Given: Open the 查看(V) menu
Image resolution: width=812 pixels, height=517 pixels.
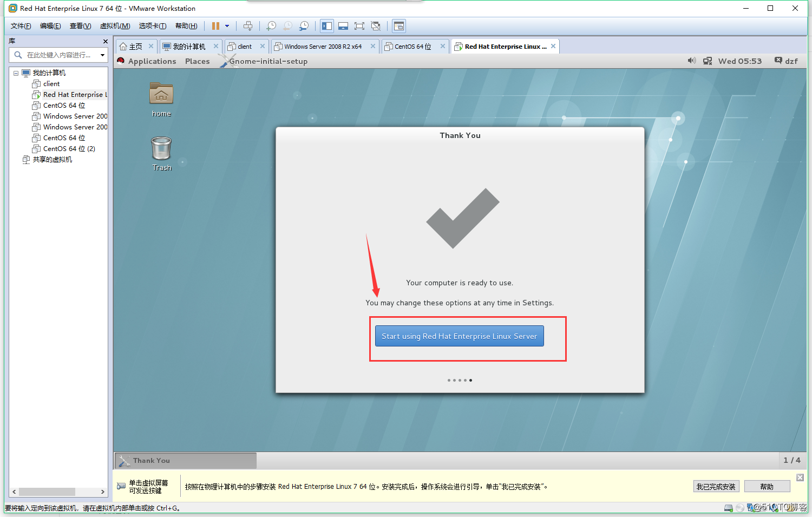Looking at the screenshot, I should (80, 26).
